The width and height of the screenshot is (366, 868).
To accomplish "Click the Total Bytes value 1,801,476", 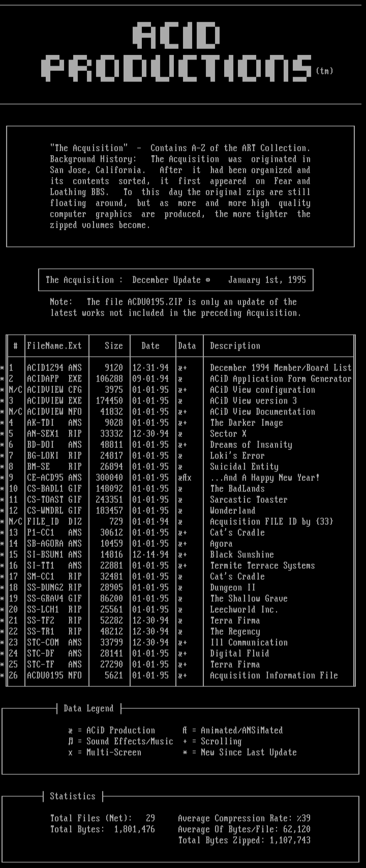I will tap(134, 829).
